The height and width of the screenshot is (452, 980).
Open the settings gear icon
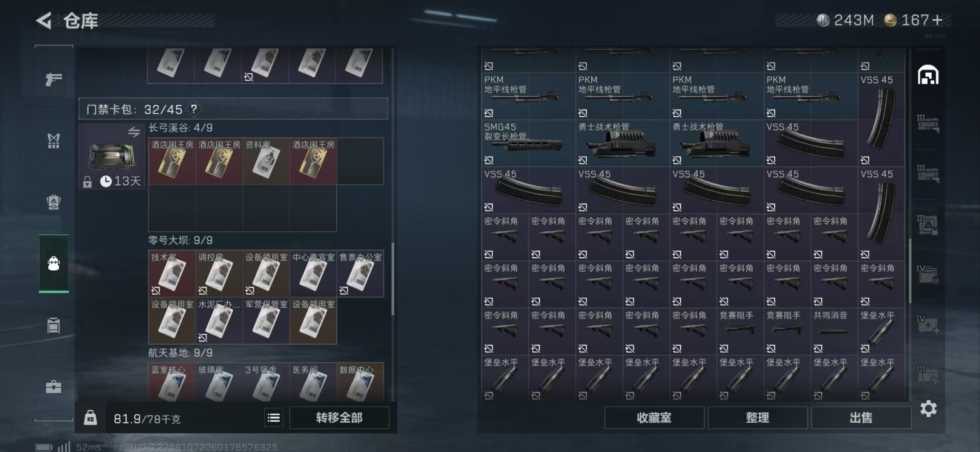click(x=928, y=408)
